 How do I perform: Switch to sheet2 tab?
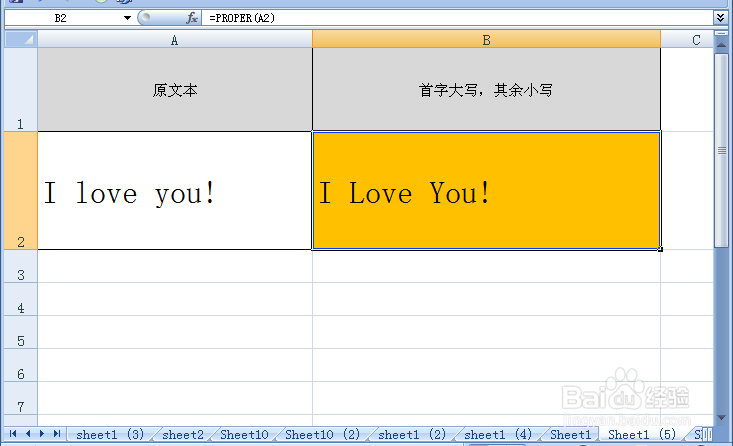[x=183, y=434]
